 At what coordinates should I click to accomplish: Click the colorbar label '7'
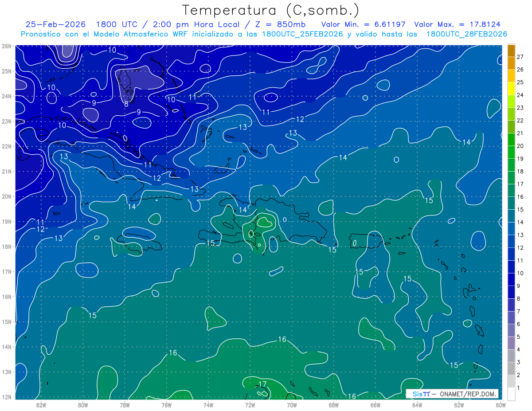(519, 311)
